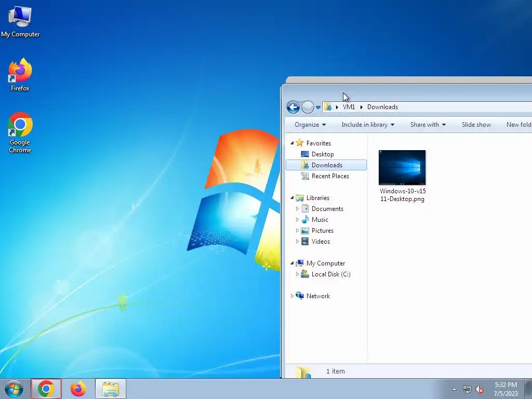Viewport: 532px width, 399px height.
Task: Click the Windows-10-v1511-Desktop.png file name
Action: click(403, 195)
